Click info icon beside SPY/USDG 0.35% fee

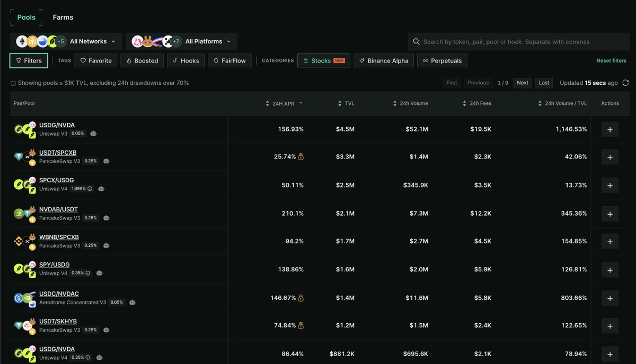coord(88,273)
